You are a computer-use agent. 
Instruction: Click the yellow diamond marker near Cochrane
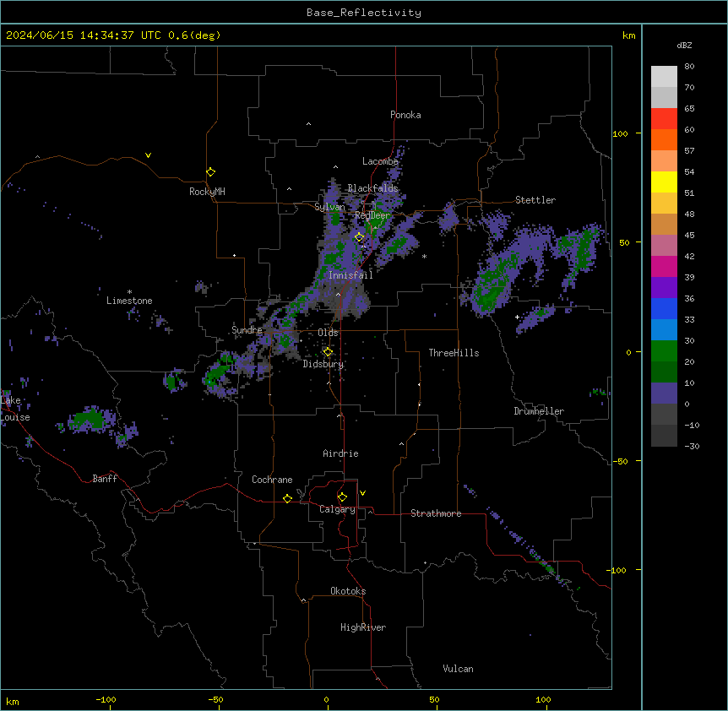tap(287, 498)
